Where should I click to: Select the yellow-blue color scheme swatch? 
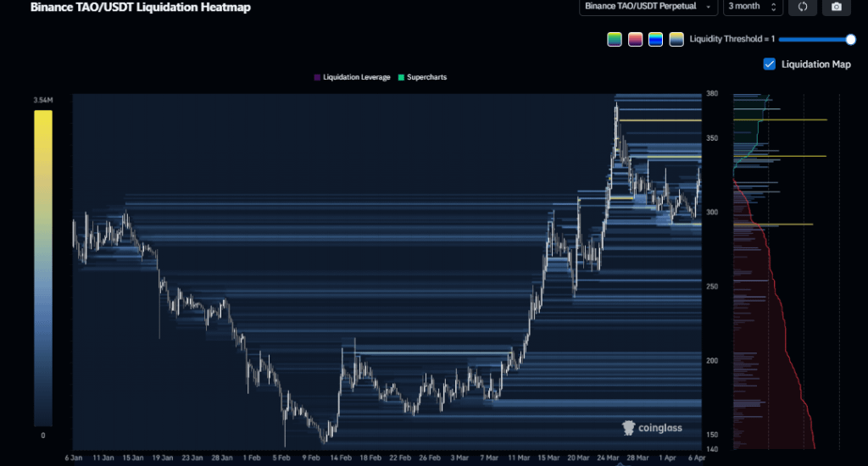pyautogui.click(x=676, y=39)
